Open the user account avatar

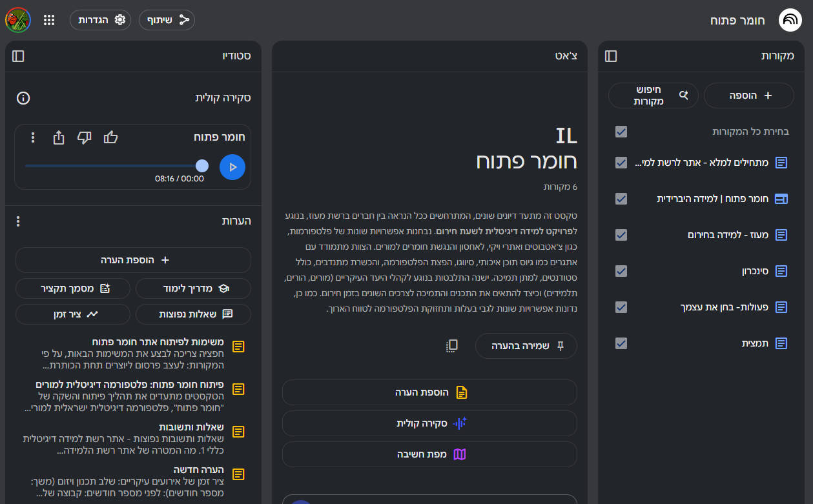tap(17, 20)
